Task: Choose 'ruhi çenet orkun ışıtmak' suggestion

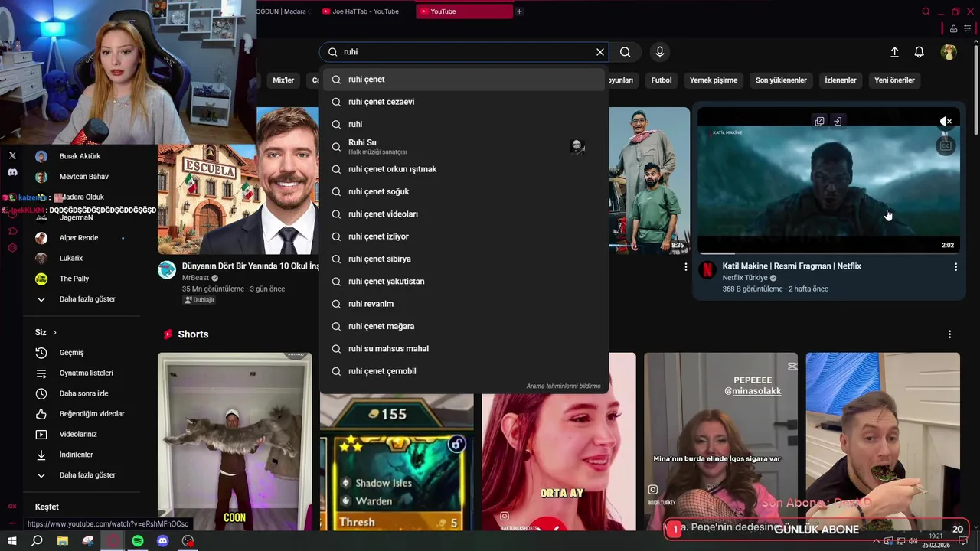Action: point(464,169)
